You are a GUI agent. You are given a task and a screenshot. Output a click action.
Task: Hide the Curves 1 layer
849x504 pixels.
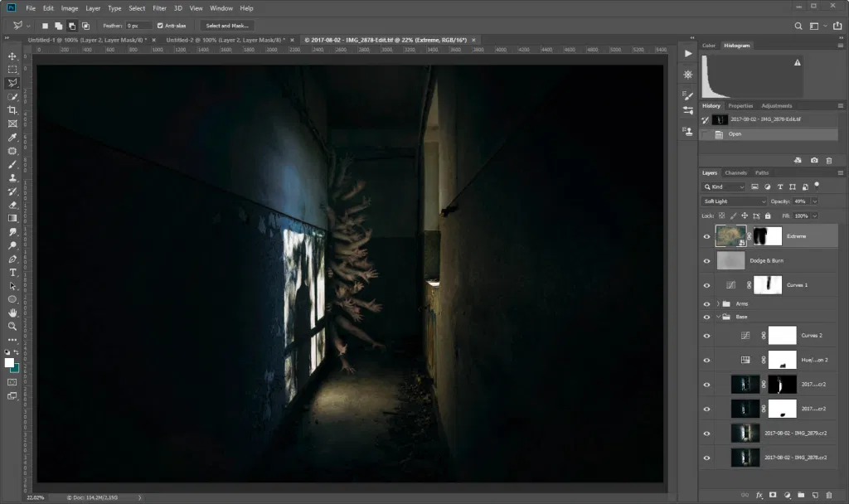[706, 285]
